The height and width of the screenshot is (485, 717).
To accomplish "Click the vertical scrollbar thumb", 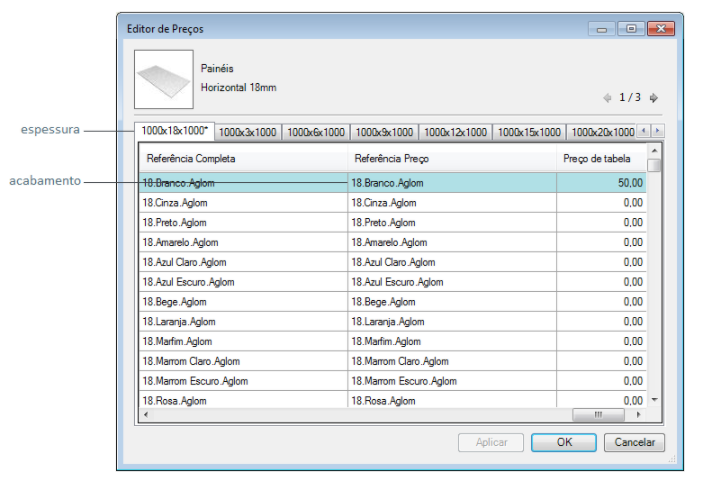I will pos(654,165).
